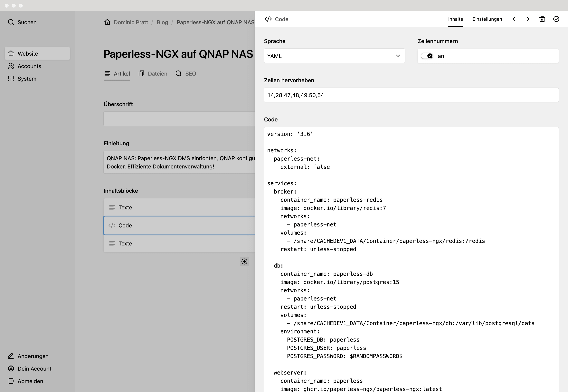Click the "POSTGRES_DB: paperless" code line
This screenshot has height=392, width=568.
[x=323, y=339]
